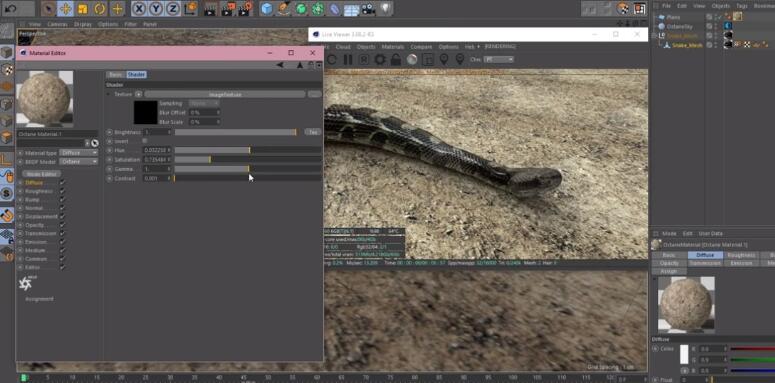The image size is (775, 383).
Task: Open the Material type dropdown
Action: (x=79, y=153)
